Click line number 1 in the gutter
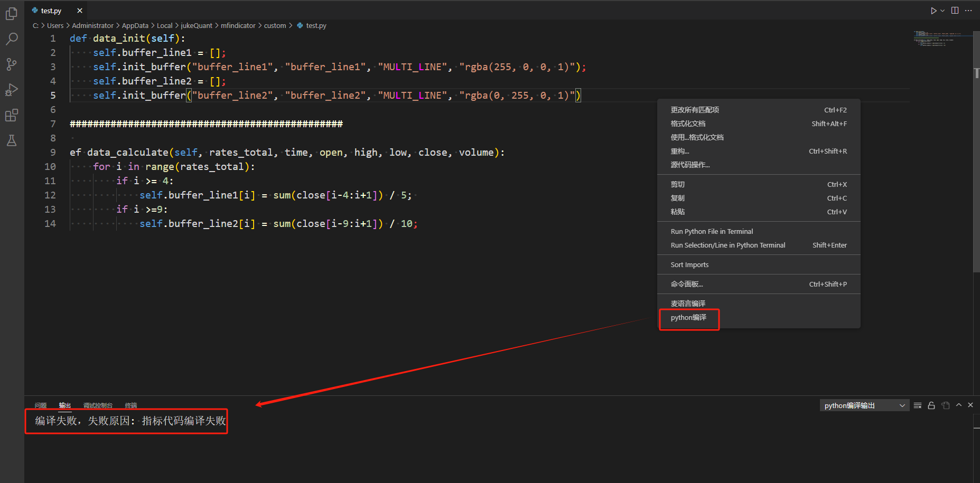Image resolution: width=980 pixels, height=483 pixels. point(53,39)
